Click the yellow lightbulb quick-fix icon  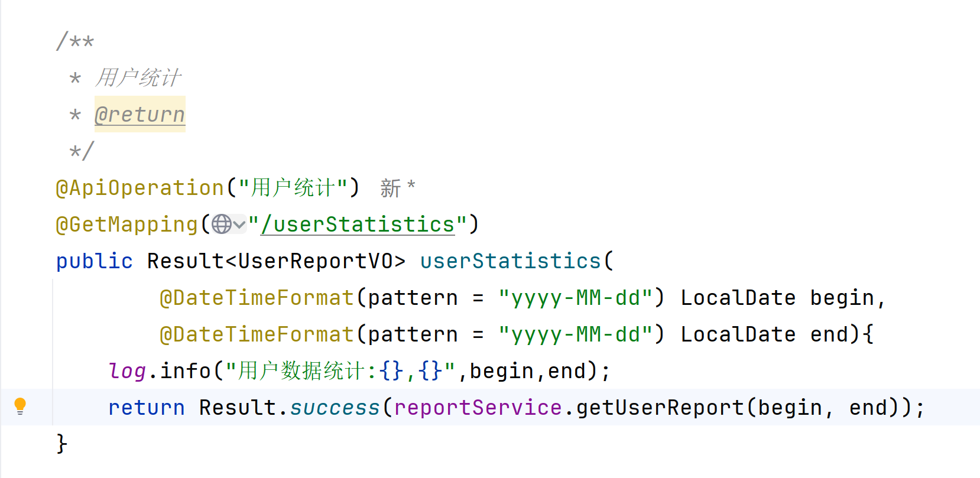tap(20, 406)
